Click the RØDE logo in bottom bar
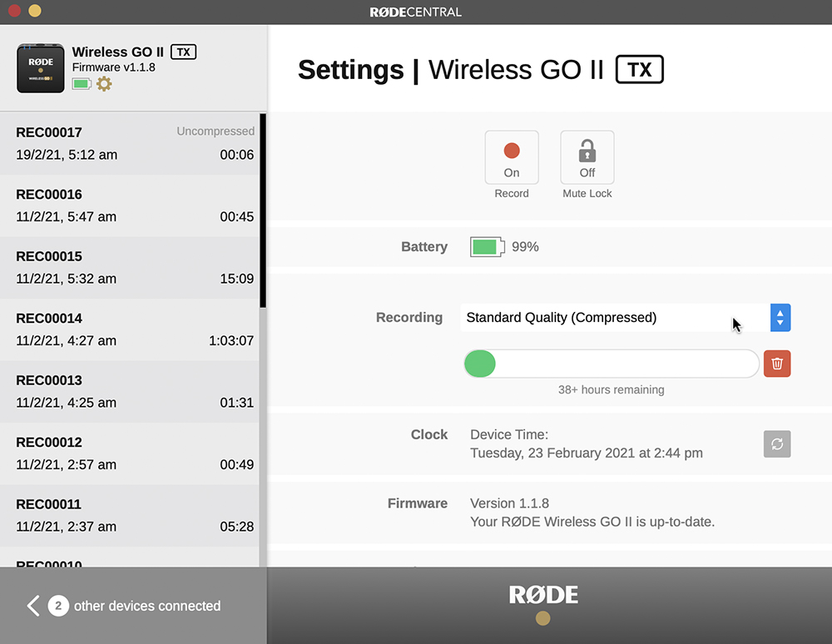This screenshot has width=832, height=644. pos(543,594)
